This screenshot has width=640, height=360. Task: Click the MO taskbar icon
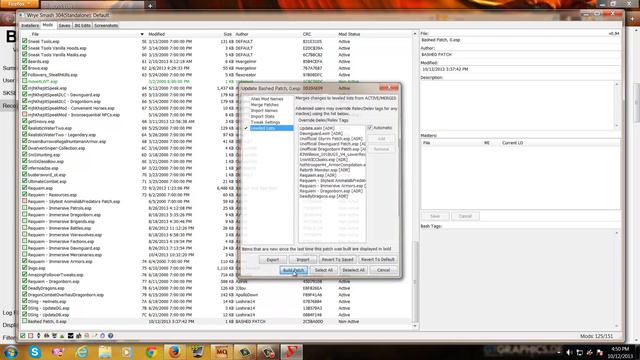[221, 352]
